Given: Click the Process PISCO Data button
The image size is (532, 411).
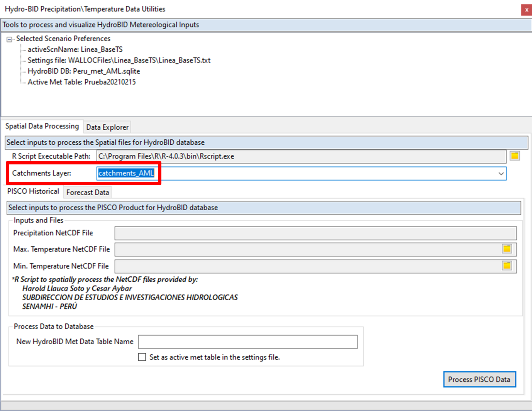Looking at the screenshot, I should pyautogui.click(x=479, y=379).
